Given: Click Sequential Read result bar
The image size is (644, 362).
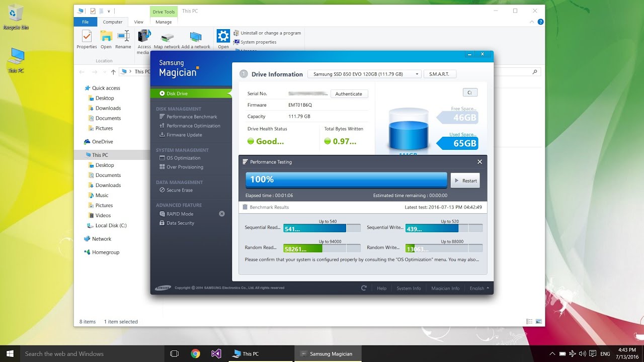Looking at the screenshot, I should tap(322, 228).
